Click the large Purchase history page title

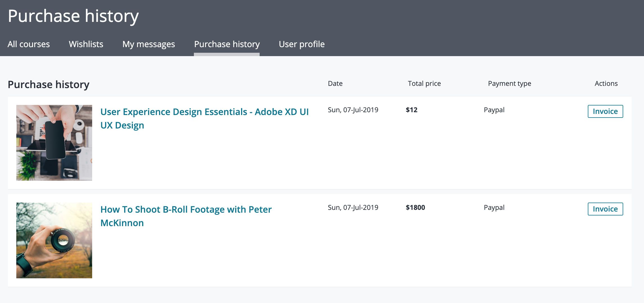click(x=73, y=16)
